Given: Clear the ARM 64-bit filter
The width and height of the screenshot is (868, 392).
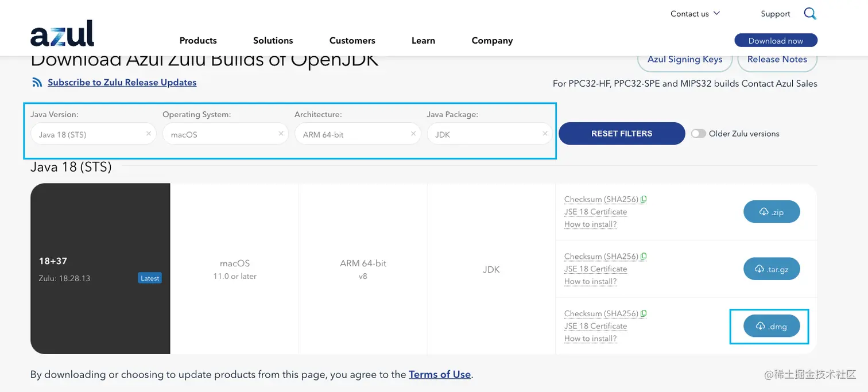Looking at the screenshot, I should click(x=413, y=134).
